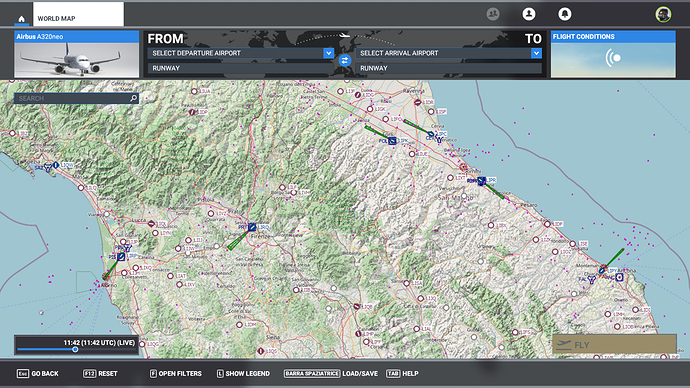Expand the arrival airport dropdown arrow
The image size is (690, 388).
[536, 53]
